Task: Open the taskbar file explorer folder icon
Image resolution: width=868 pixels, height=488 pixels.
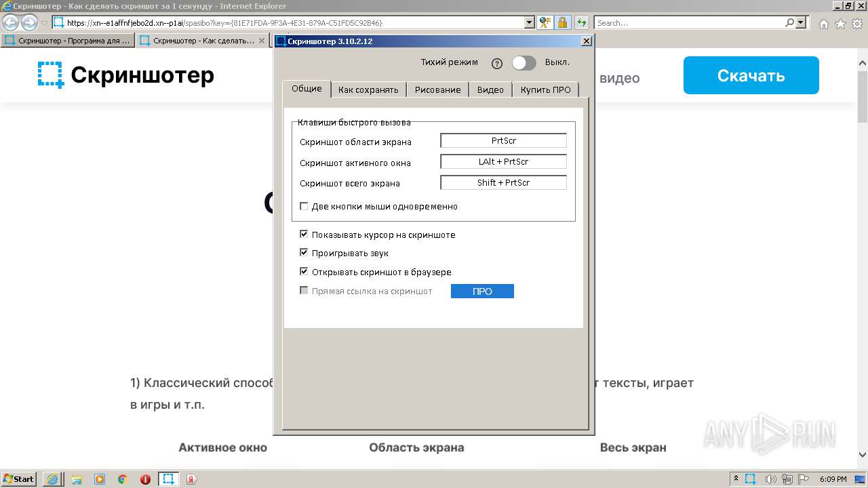Action: click(x=77, y=479)
